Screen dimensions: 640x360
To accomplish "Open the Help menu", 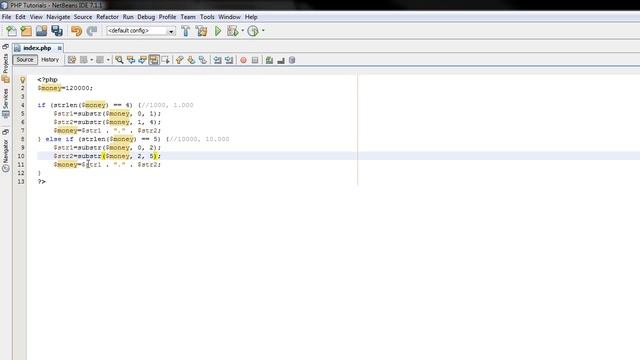I will [251, 17].
